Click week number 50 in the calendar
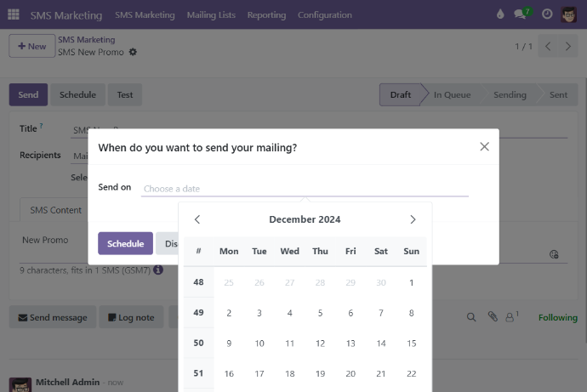Image resolution: width=587 pixels, height=392 pixels. pyautogui.click(x=198, y=343)
